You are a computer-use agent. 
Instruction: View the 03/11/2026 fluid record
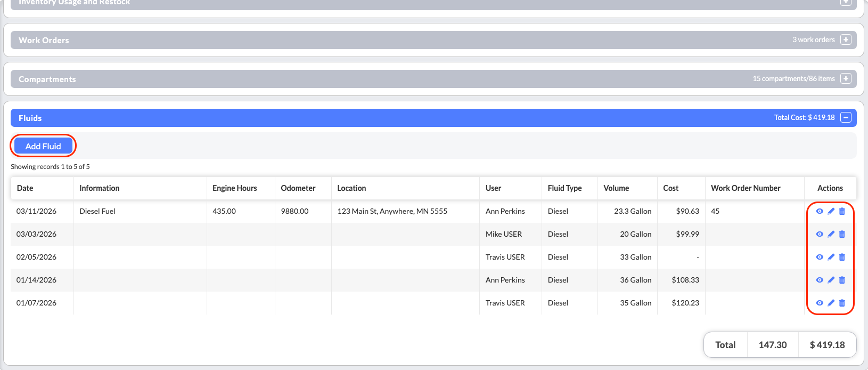click(820, 211)
